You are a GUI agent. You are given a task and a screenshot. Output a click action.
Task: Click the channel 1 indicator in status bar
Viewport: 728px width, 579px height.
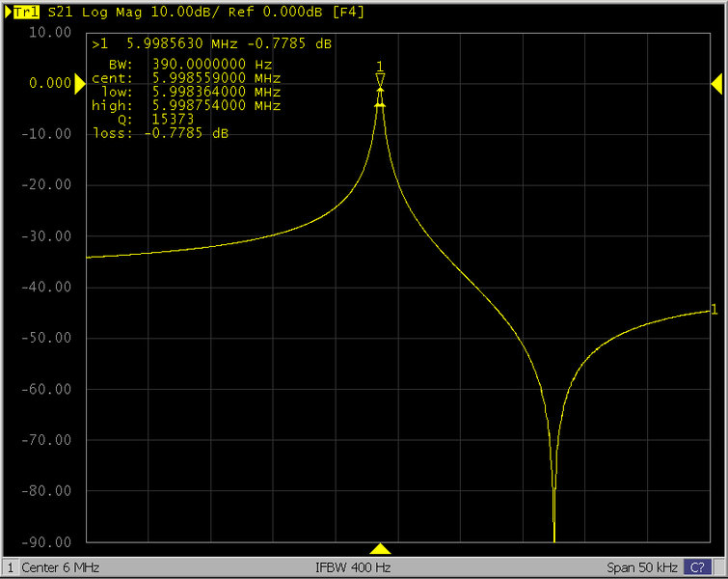(11, 567)
